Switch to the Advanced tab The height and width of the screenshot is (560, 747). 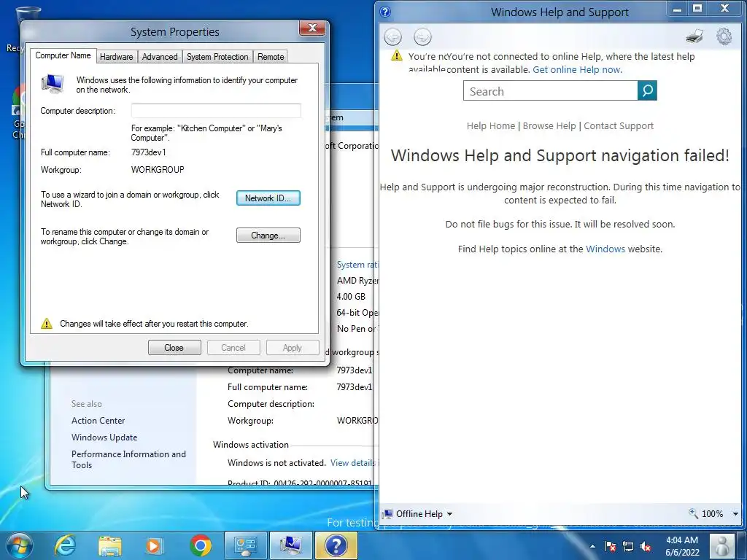160,57
